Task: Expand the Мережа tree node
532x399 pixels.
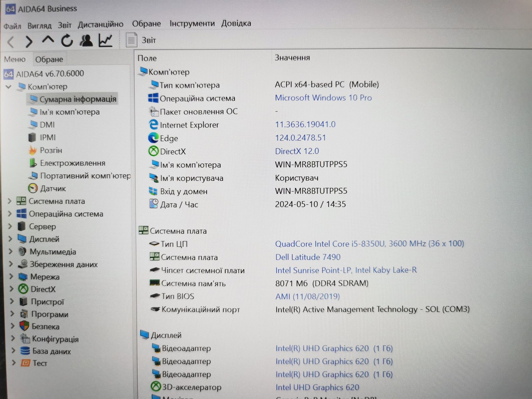Action: 11,276
